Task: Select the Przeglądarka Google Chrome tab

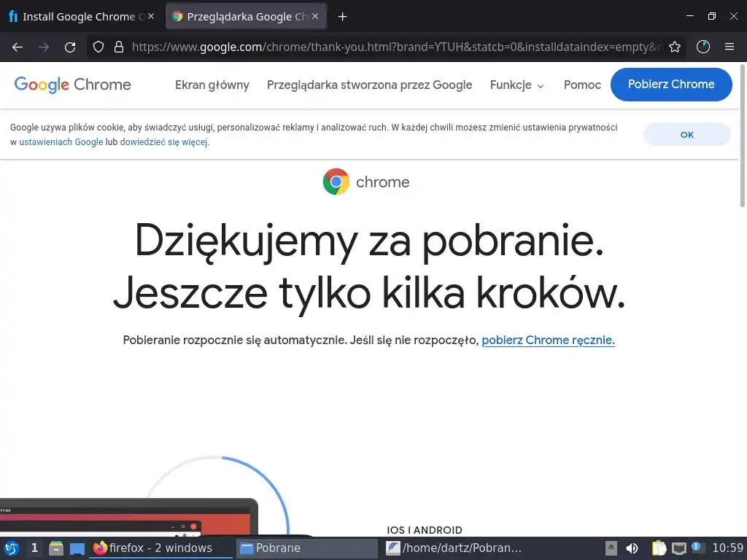Action: point(247,17)
